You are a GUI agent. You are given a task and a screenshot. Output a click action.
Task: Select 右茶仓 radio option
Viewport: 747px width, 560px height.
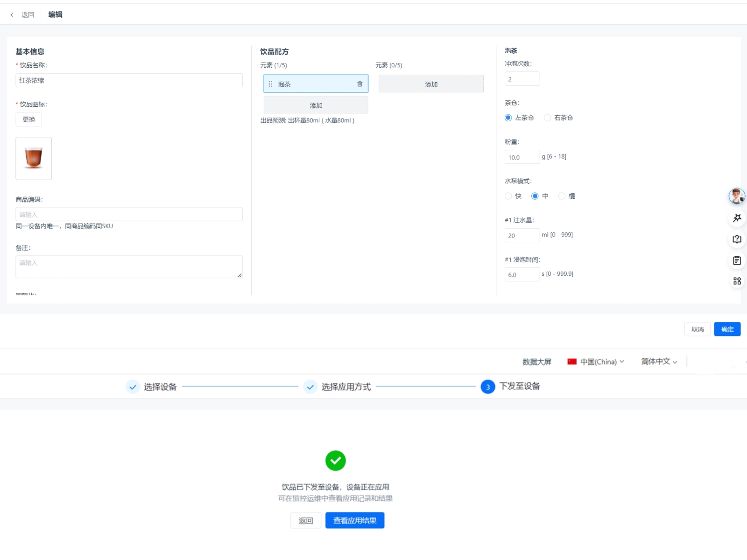pyautogui.click(x=547, y=118)
